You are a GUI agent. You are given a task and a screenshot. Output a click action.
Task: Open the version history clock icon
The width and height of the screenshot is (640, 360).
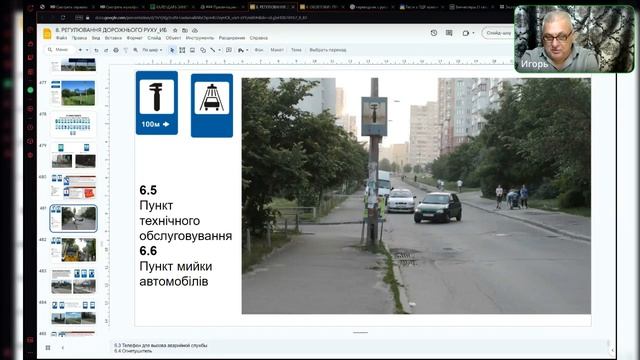[434, 33]
